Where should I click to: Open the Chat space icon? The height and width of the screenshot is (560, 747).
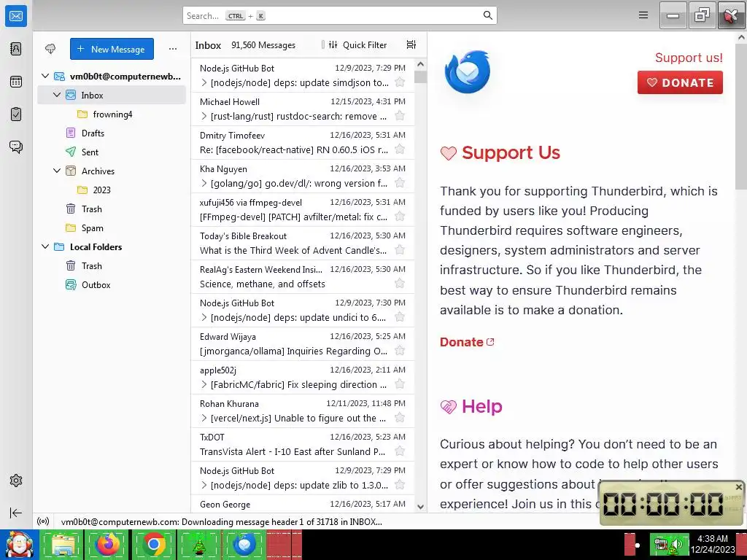pos(16,147)
